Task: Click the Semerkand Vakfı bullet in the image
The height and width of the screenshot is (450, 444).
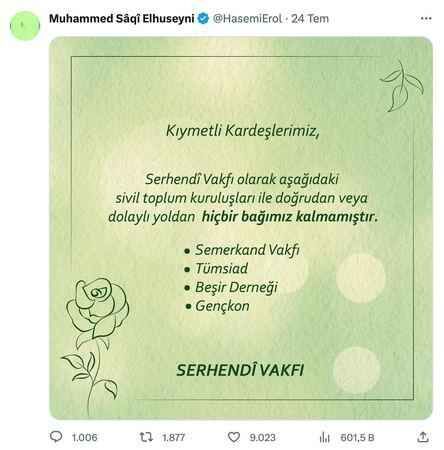Action: tap(242, 250)
